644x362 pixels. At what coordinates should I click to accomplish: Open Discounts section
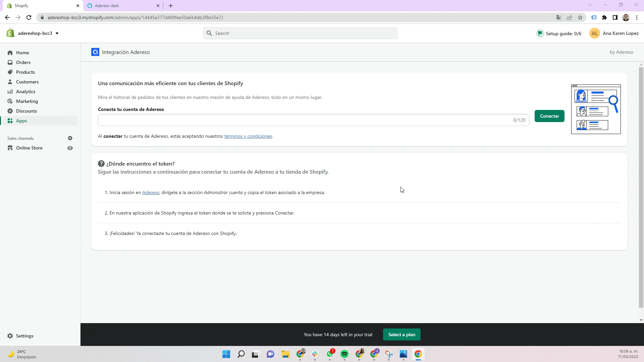[26, 111]
